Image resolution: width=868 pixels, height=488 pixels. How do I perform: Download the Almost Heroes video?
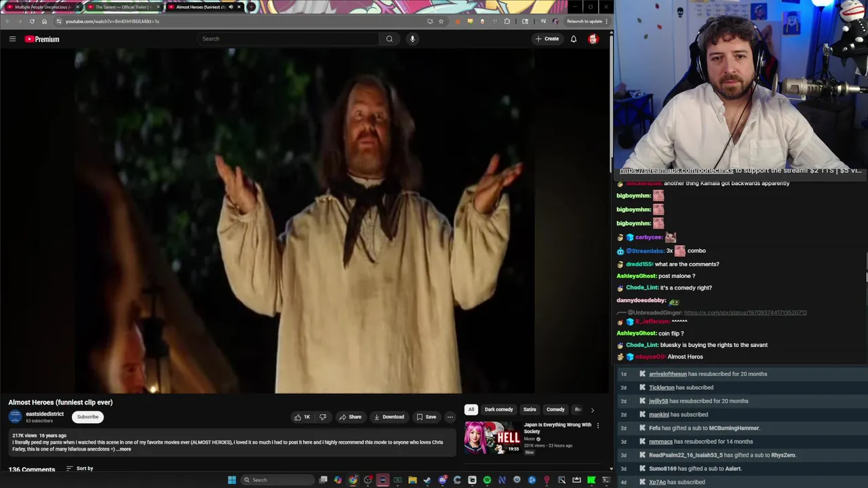coord(389,417)
